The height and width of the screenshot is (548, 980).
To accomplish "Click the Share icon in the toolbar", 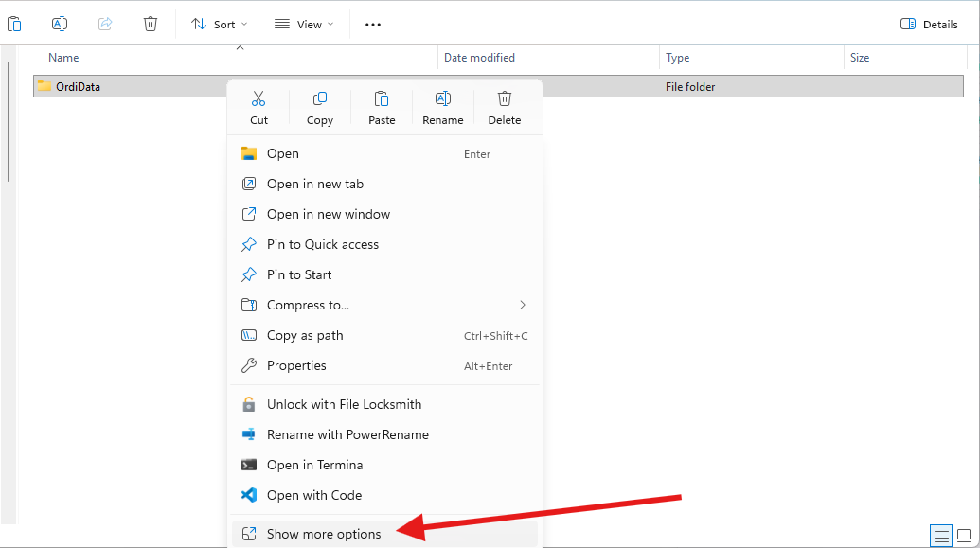I will pos(105,24).
